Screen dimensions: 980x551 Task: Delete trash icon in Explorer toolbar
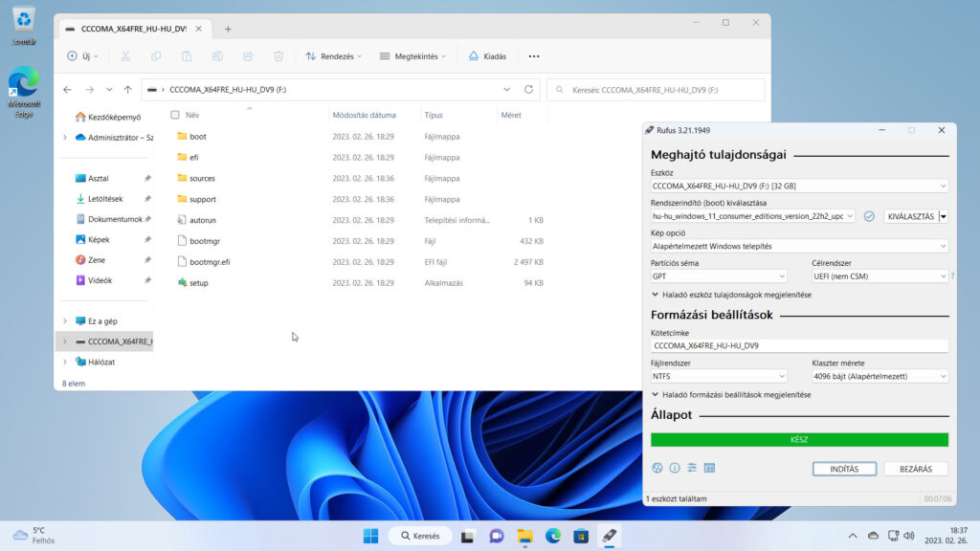278,56
